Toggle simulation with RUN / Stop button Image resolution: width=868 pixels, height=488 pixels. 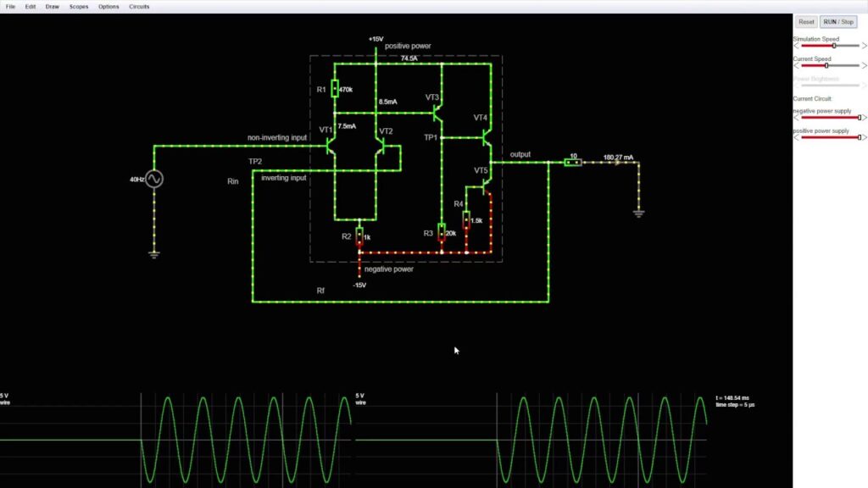(839, 22)
